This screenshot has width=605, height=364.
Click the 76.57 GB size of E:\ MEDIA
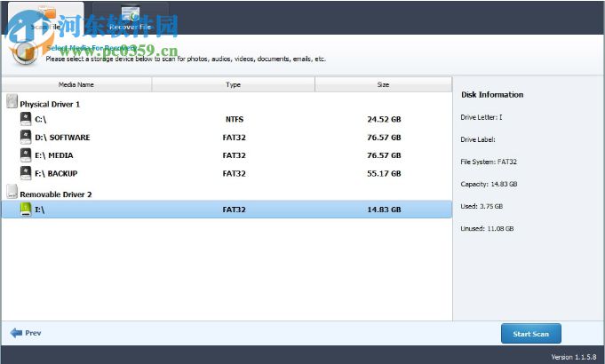[384, 155]
